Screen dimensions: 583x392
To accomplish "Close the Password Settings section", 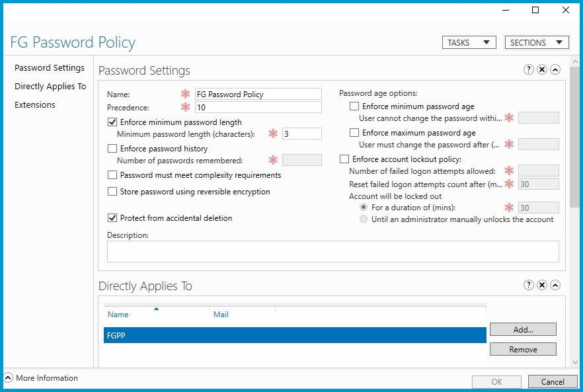I will [542, 69].
